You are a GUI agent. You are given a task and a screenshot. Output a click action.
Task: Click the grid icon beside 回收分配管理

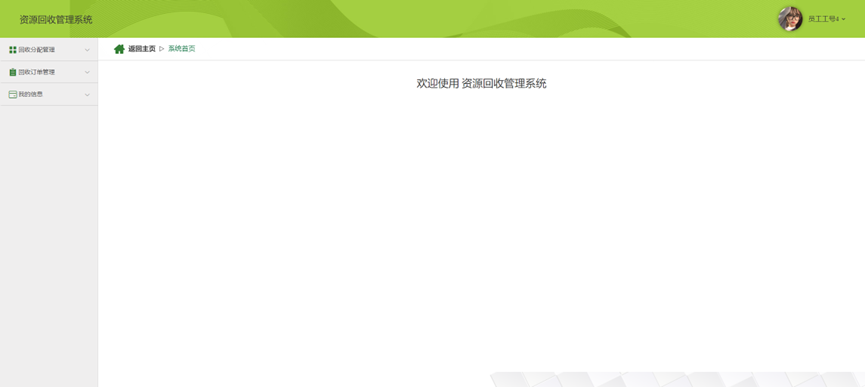click(x=13, y=50)
